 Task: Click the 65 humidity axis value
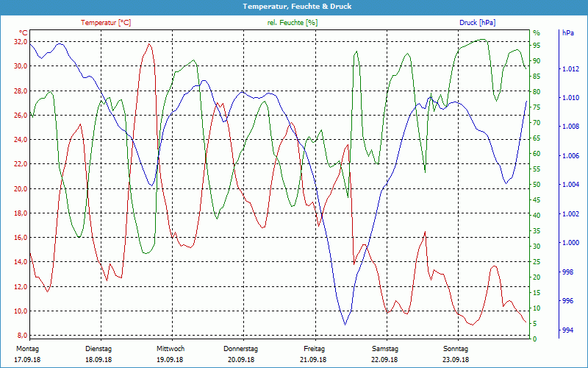(537, 138)
